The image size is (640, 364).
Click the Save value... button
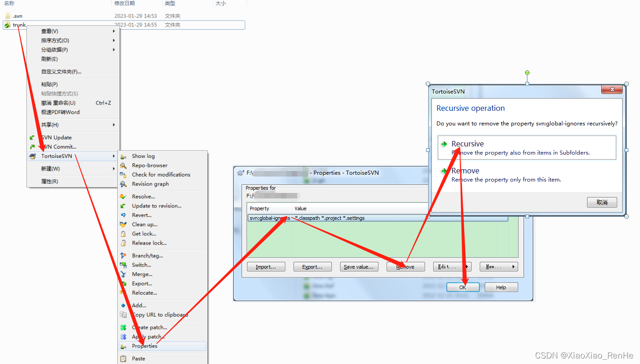(x=359, y=267)
